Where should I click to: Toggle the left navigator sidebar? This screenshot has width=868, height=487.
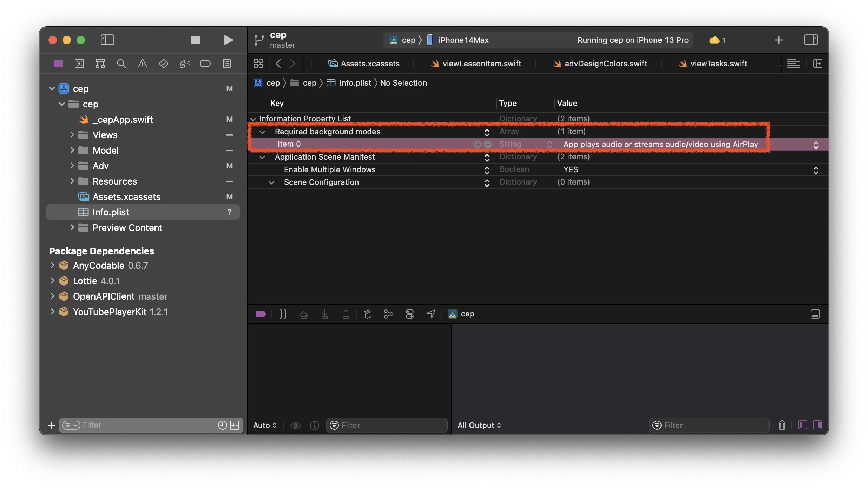(x=107, y=40)
